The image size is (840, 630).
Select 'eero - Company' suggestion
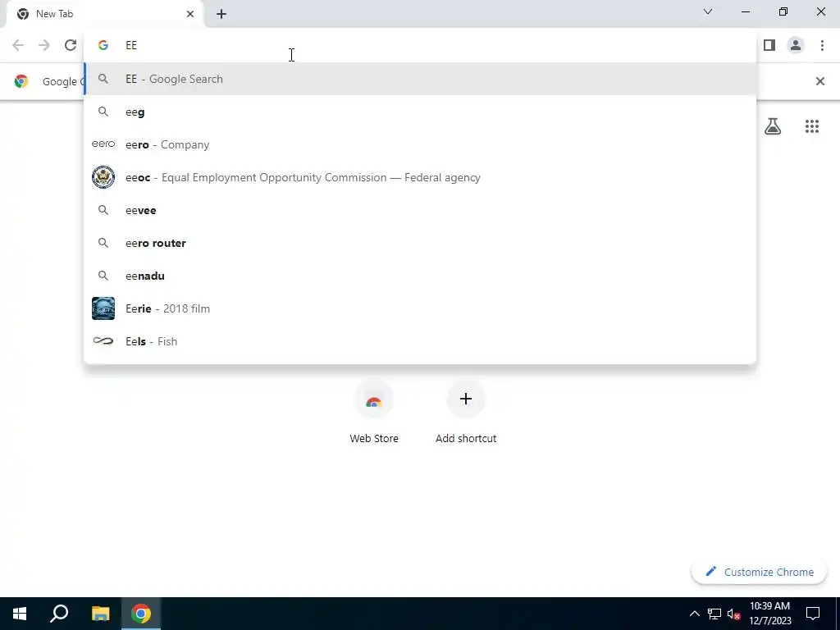click(x=420, y=144)
